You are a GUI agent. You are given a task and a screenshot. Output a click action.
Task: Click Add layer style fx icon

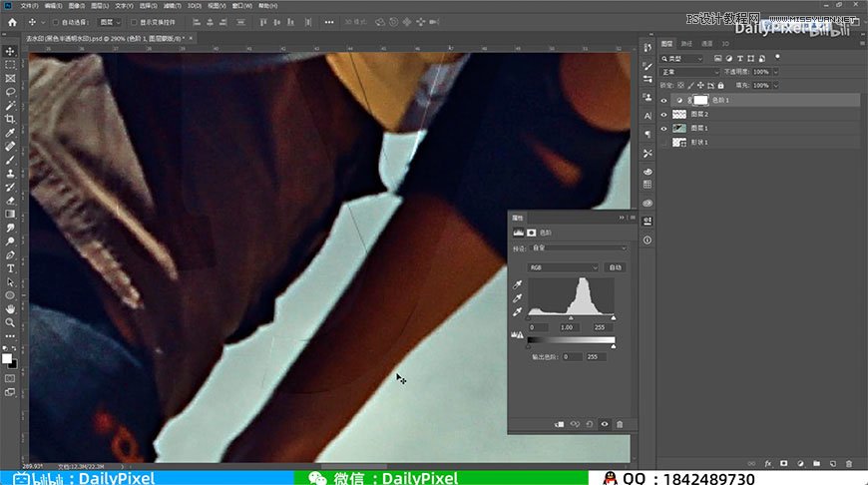[x=768, y=463]
